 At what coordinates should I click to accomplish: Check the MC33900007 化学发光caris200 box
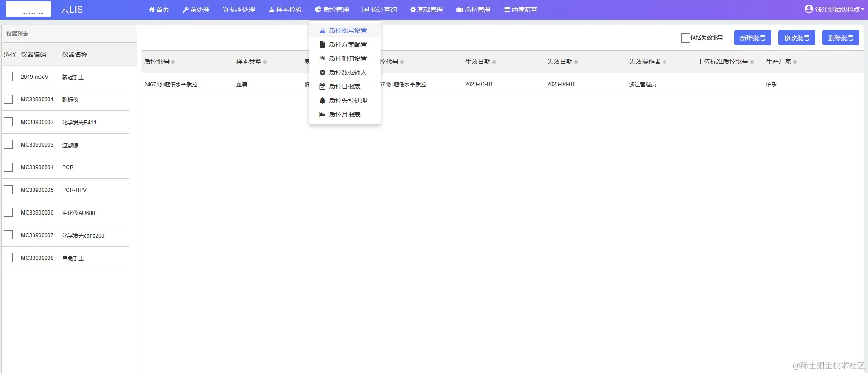coord(8,235)
